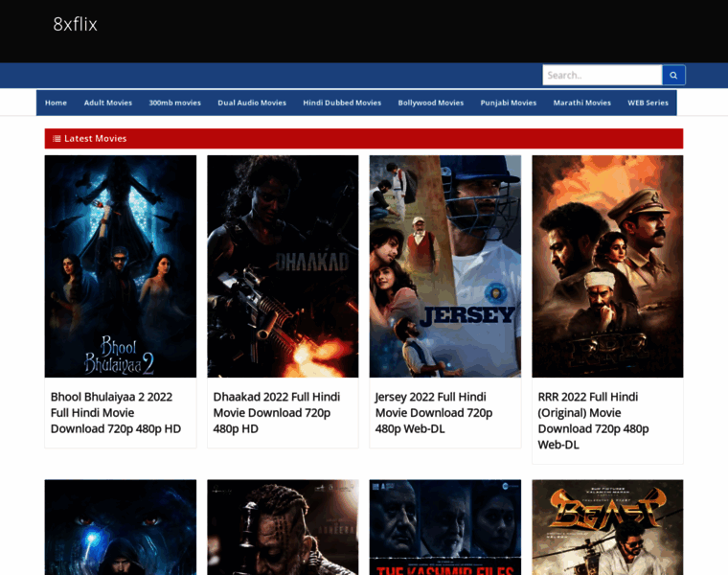Click Bhool Bhulaiyaa 2 2022 title link
The height and width of the screenshot is (575, 728).
116,413
